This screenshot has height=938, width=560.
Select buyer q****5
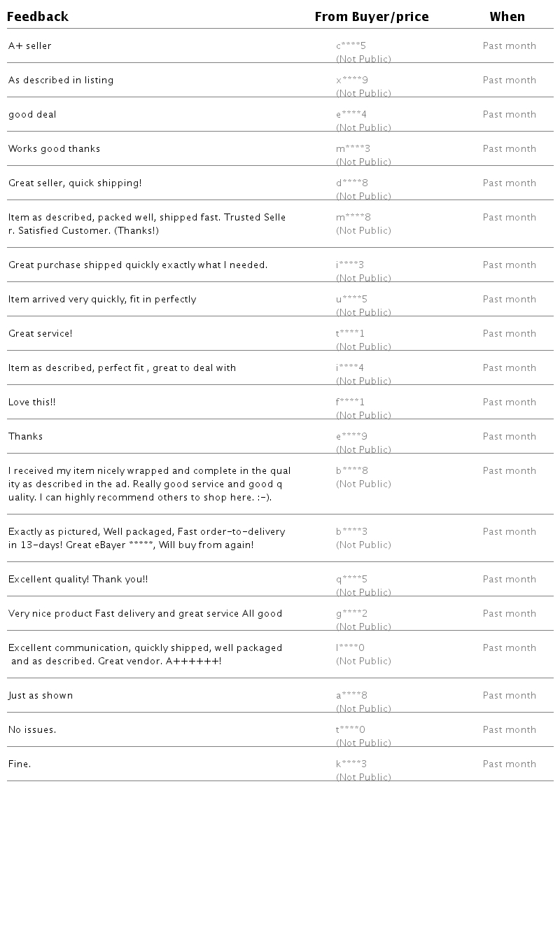pos(351,580)
